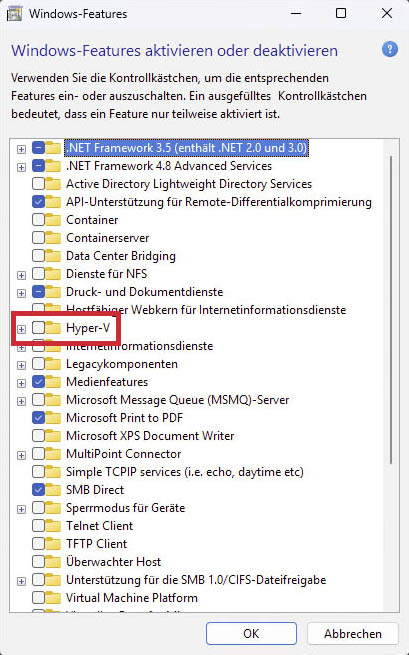Expand the Medienfeatures node

tap(21, 383)
